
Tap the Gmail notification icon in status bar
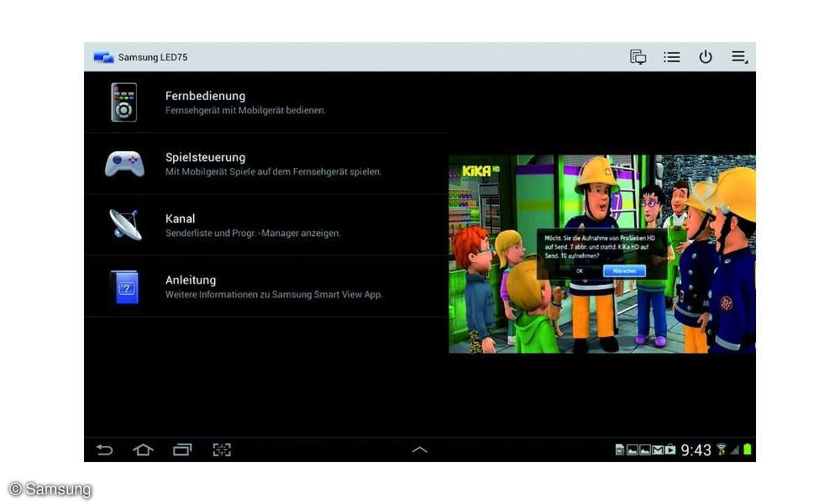click(x=658, y=450)
